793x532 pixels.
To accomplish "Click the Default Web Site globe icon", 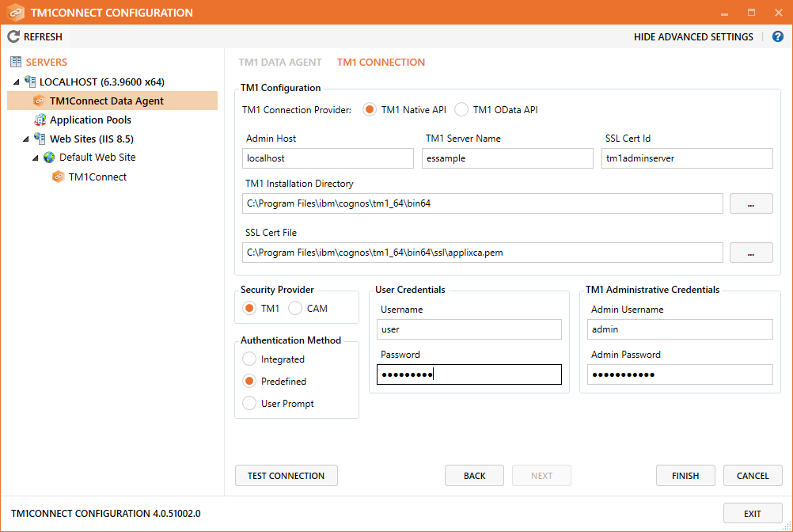I will [49, 158].
